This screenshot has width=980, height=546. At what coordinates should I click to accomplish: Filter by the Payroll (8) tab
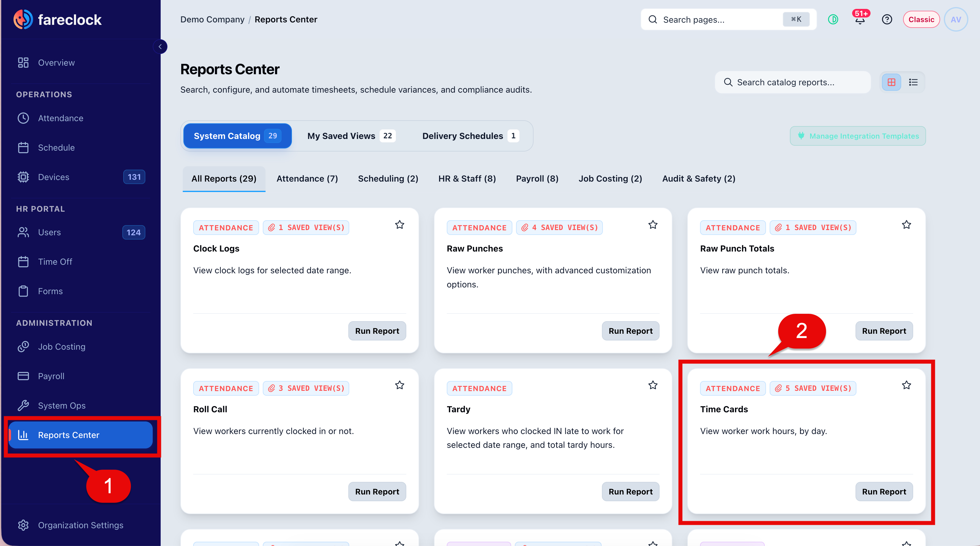click(x=537, y=179)
